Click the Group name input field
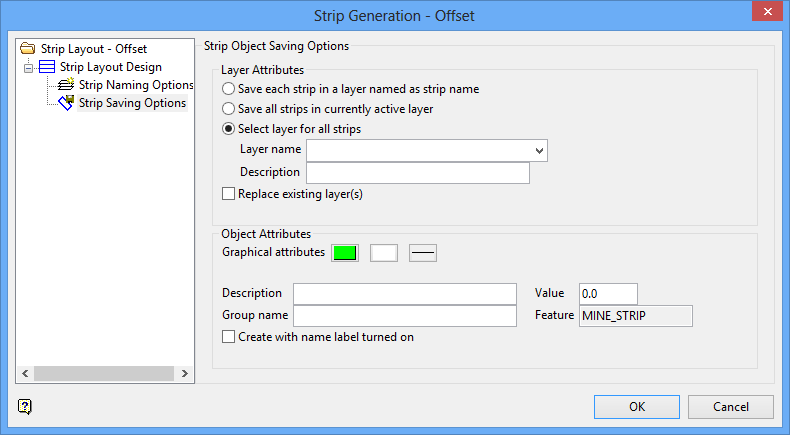Image resolution: width=790 pixels, height=435 pixels. [404, 316]
